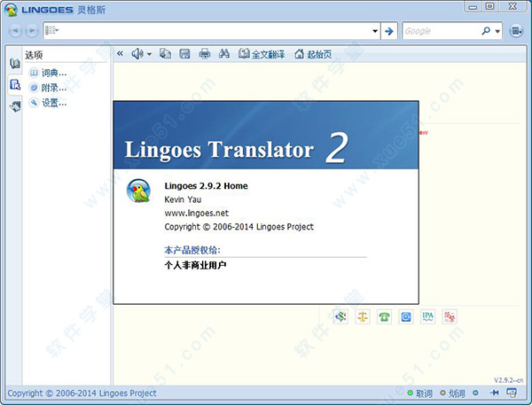The width and height of the screenshot is (532, 405).
Task: Open the search engine dropdown arrow
Action: point(497,31)
